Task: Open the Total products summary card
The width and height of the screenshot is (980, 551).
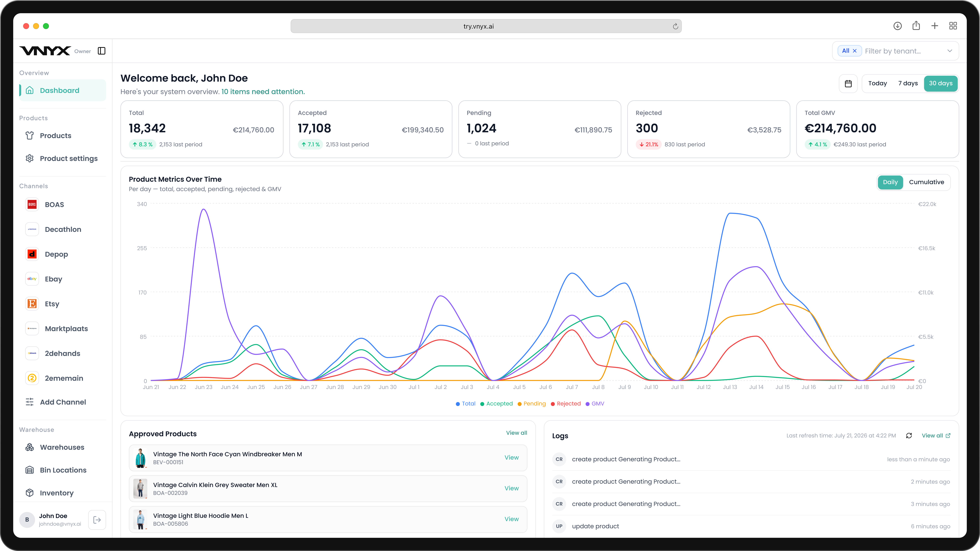Action: tap(202, 129)
